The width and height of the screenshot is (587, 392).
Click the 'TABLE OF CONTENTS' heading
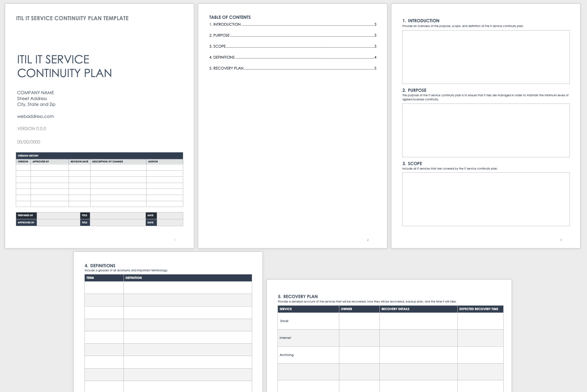click(230, 17)
